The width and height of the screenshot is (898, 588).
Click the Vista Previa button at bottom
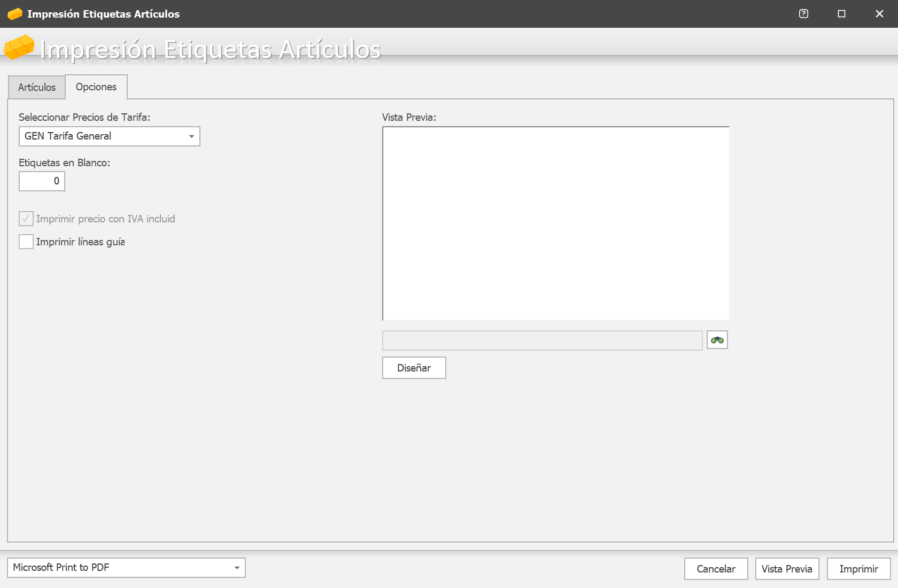click(x=787, y=569)
